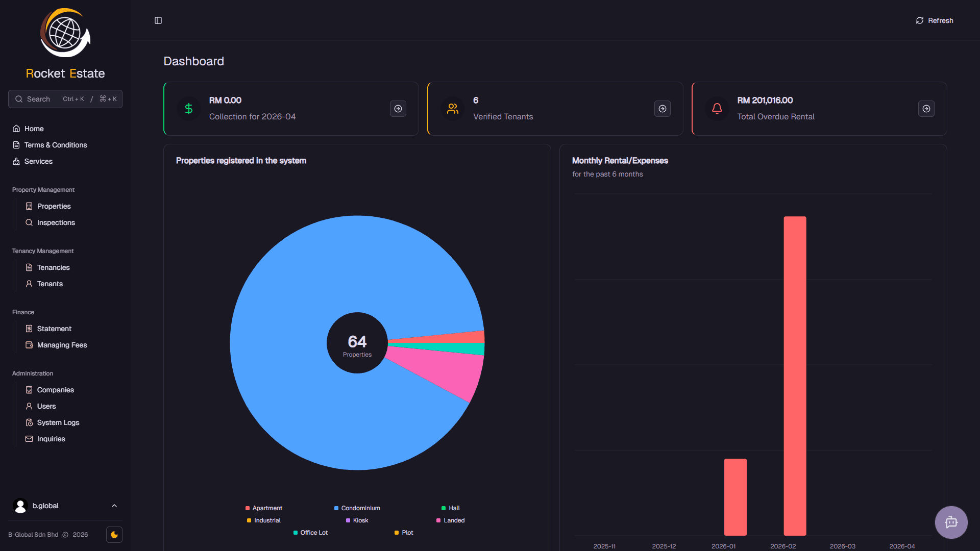
Task: Click the tall 2026-02 red bar
Action: [795, 375]
